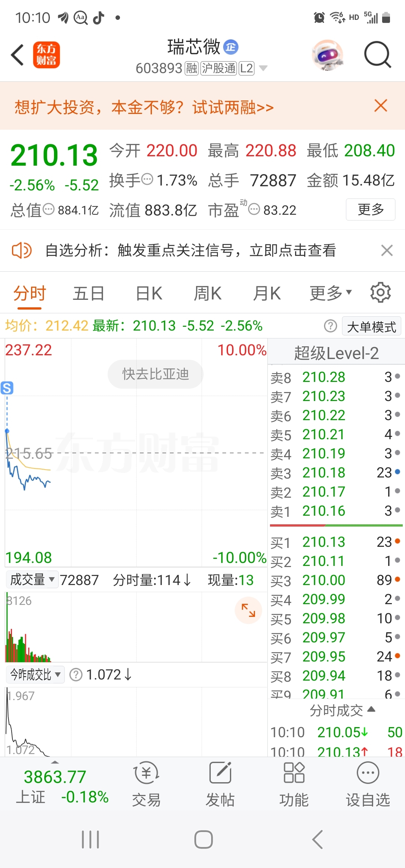Select the 买7 209.95 order row

[x=336, y=657]
